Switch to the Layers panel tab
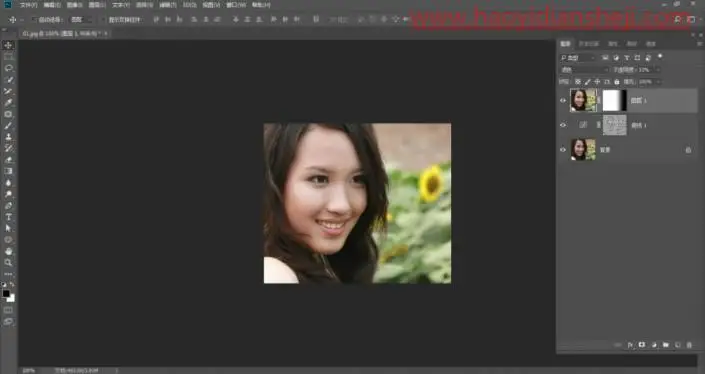This screenshot has width=705, height=374. coord(565,44)
